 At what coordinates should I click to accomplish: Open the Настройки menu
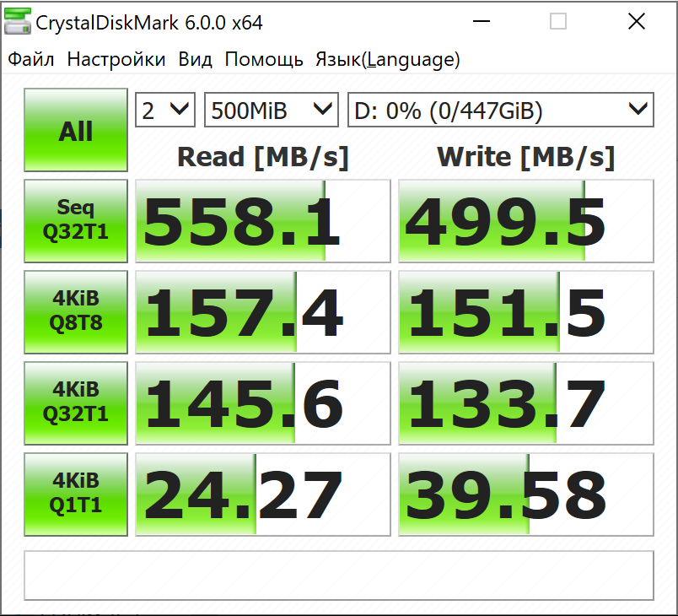tap(116, 59)
